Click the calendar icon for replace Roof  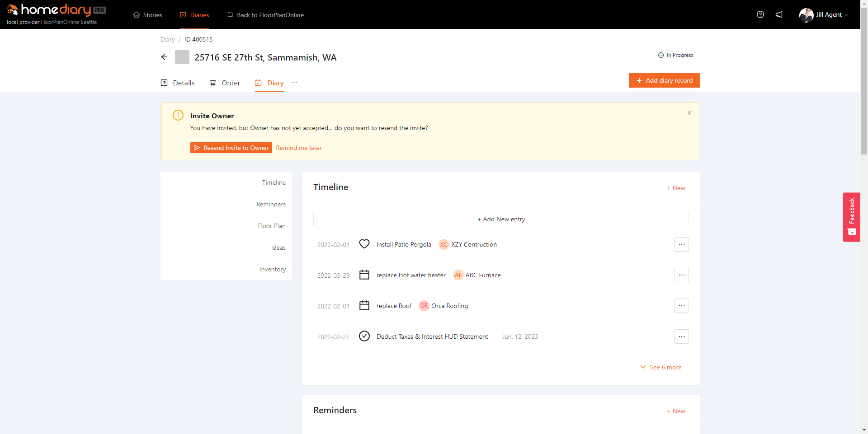[x=364, y=305]
